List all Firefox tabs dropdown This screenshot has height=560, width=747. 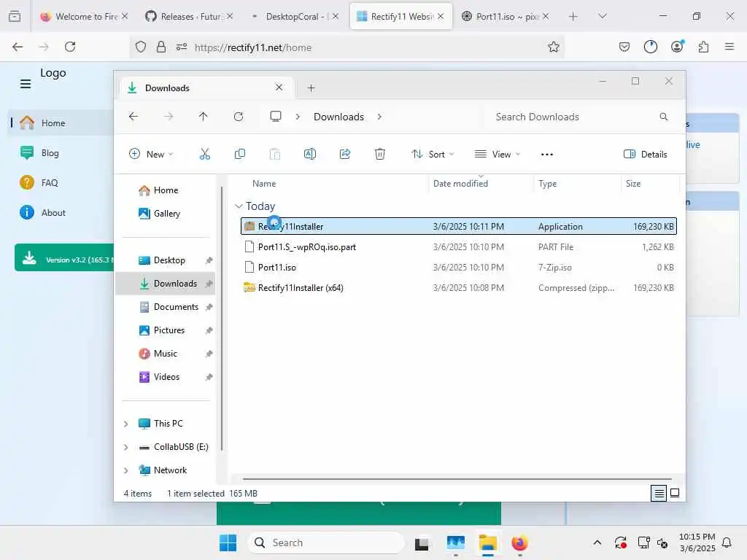602,16
